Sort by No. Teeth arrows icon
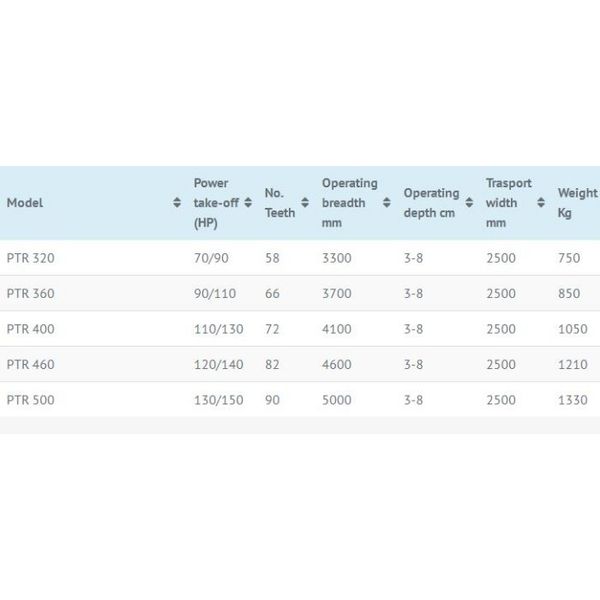This screenshot has width=600, height=600. pos(305,202)
